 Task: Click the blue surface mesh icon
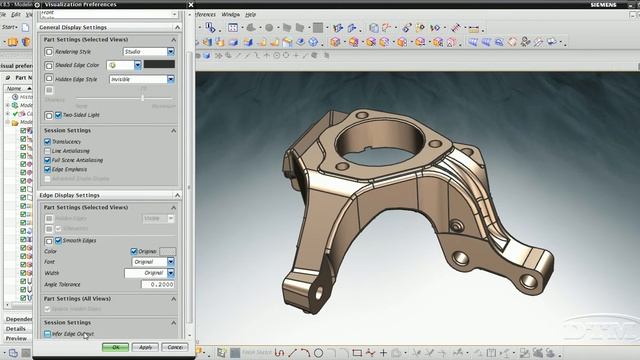tap(473, 42)
